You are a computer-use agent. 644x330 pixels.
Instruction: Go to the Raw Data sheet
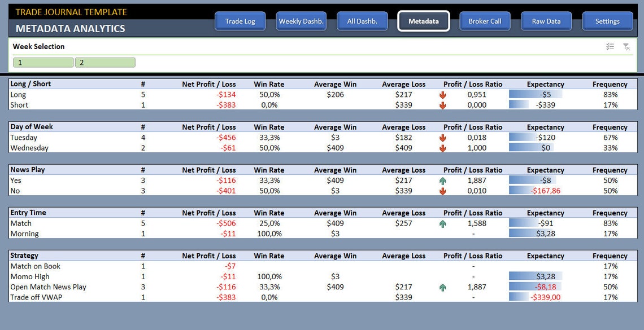546,21
